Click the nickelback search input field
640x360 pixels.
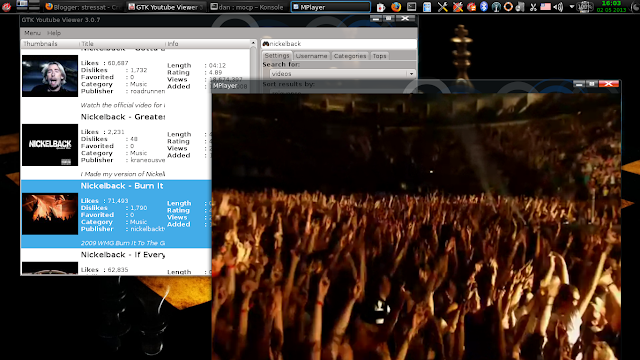(339, 44)
